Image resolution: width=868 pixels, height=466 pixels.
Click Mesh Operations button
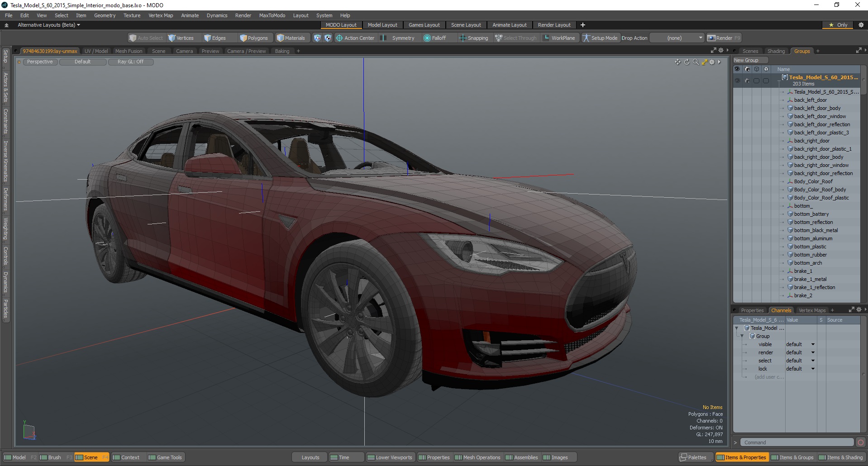[477, 457]
